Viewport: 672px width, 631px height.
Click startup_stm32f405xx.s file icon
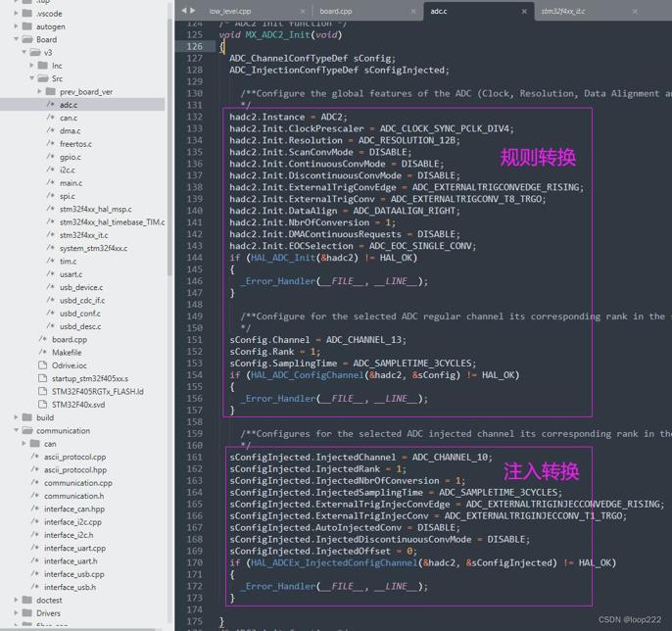pos(42,378)
